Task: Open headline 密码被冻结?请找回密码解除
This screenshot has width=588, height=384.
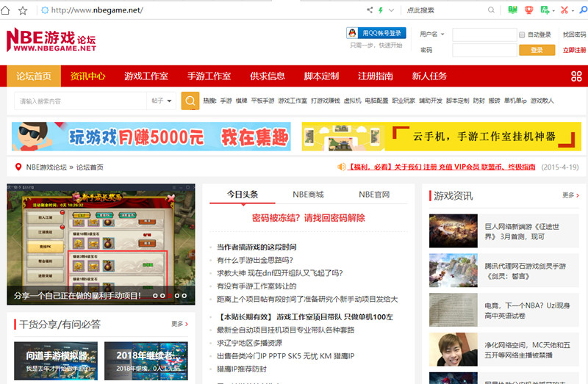Action: [x=308, y=218]
